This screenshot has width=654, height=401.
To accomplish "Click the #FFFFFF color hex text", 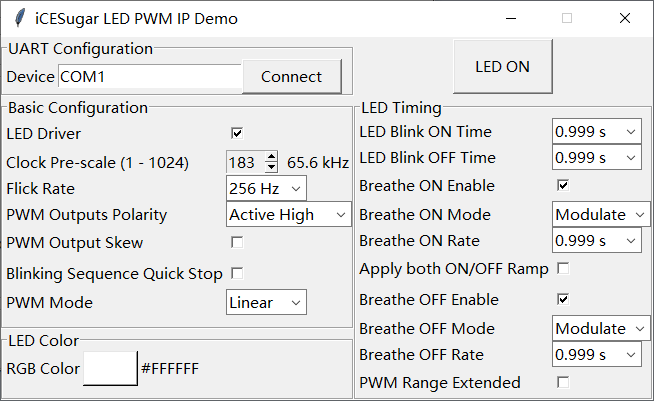I will pos(170,368).
